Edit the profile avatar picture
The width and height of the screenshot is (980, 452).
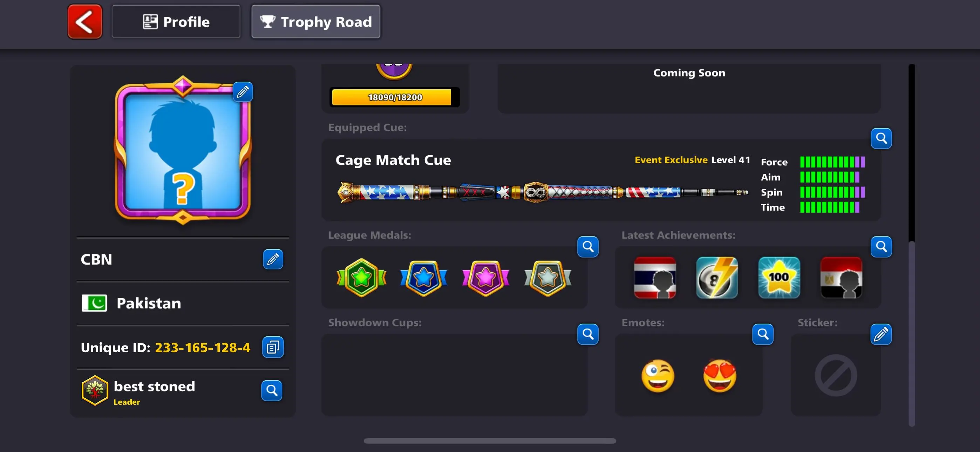pos(243,92)
